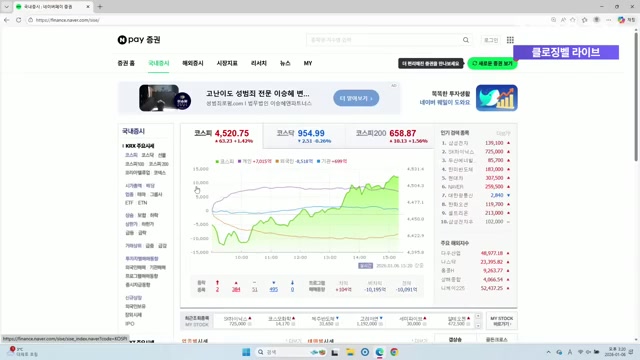The height and width of the screenshot is (360, 640).
Task: Open 선물 link in the left sidebar
Action: pyautogui.click(x=162, y=155)
